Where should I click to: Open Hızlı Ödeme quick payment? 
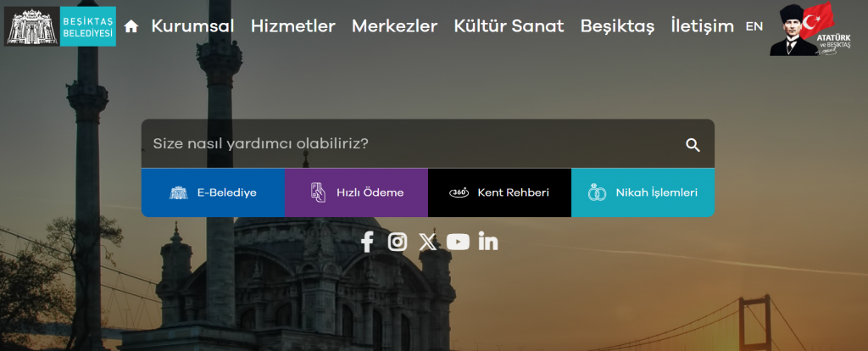tap(356, 192)
